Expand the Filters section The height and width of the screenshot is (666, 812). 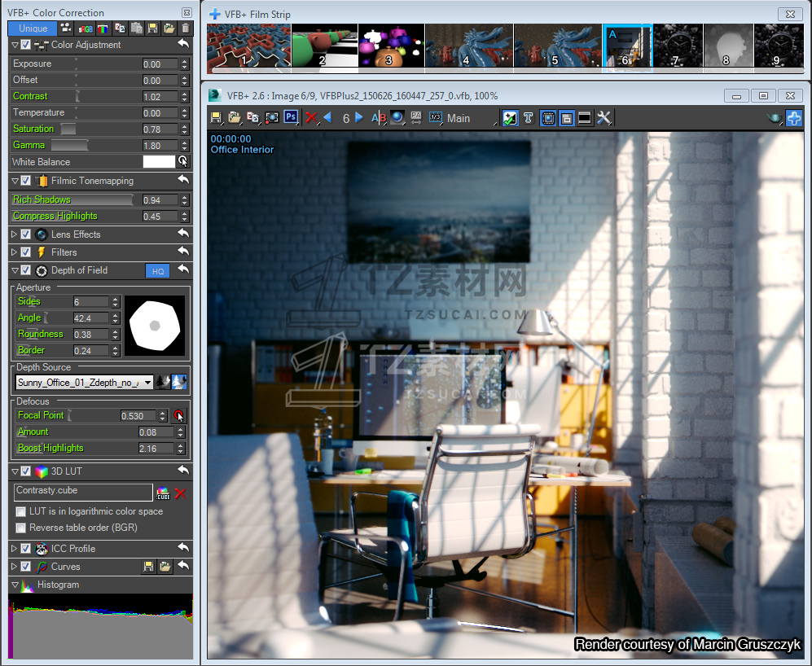(15, 252)
